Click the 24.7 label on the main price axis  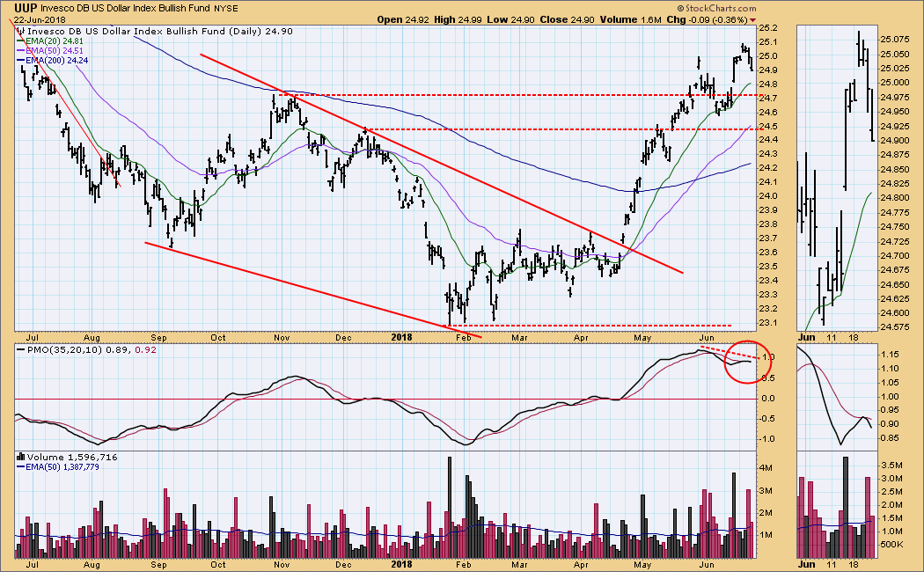click(768, 99)
